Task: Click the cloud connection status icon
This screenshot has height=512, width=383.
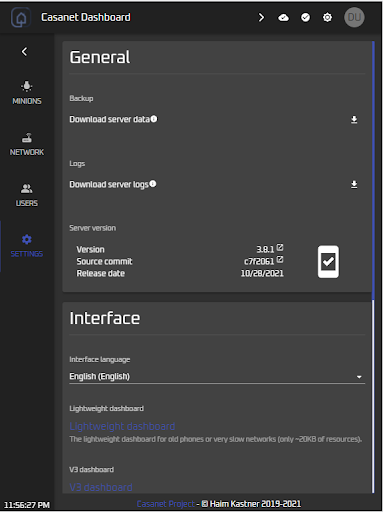Action: click(283, 18)
